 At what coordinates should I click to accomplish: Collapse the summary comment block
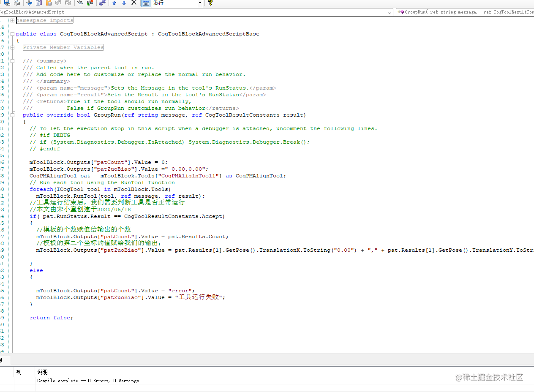click(x=13, y=61)
